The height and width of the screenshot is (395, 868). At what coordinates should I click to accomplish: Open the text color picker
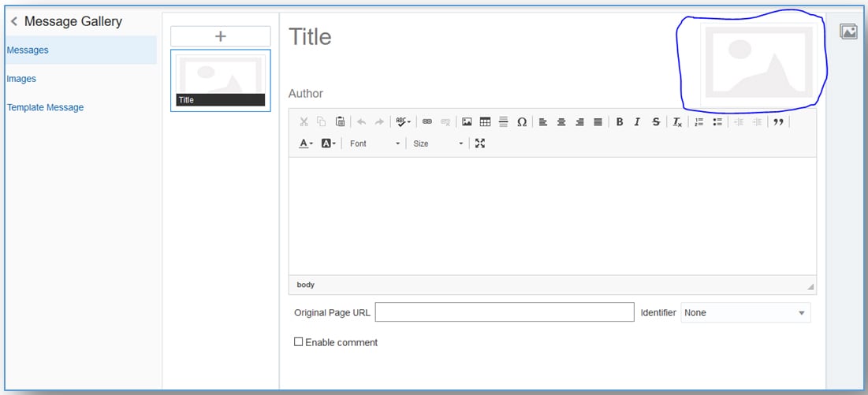point(306,143)
